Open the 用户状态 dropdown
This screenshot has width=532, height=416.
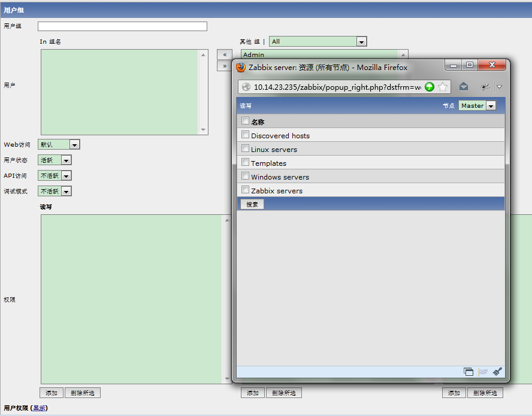click(x=55, y=160)
